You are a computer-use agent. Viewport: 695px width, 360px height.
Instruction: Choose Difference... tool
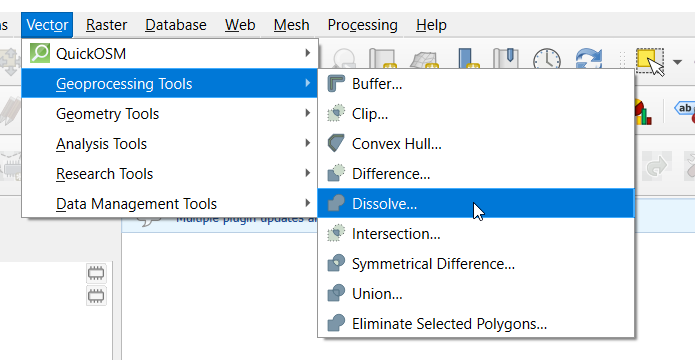coord(476,174)
